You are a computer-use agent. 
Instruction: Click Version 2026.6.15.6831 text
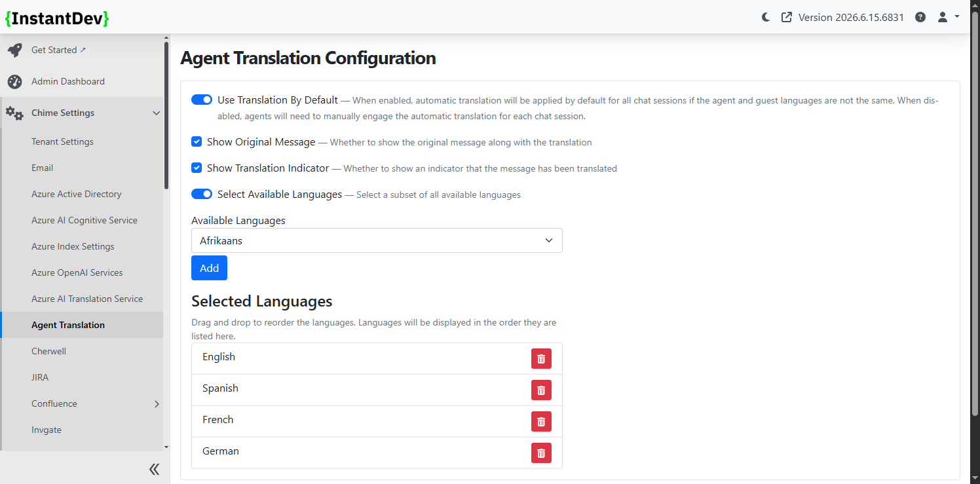tap(851, 18)
